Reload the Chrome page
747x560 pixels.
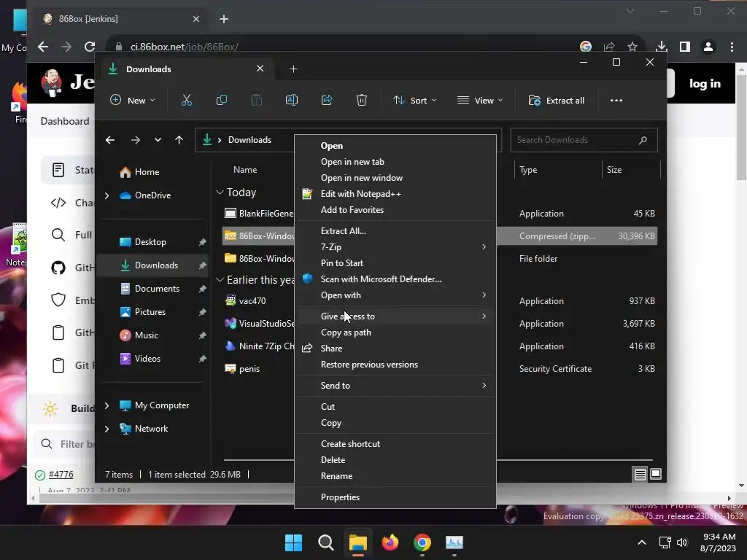[x=90, y=47]
